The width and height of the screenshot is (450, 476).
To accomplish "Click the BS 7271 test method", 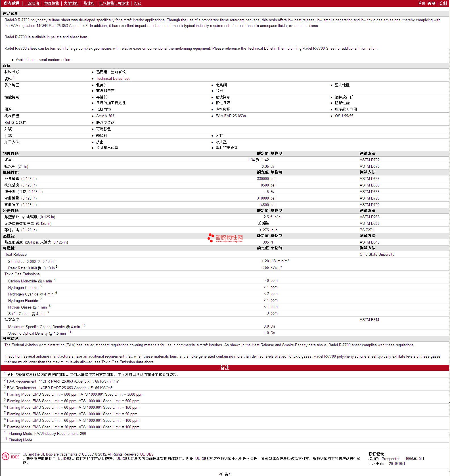I will (367, 230).
